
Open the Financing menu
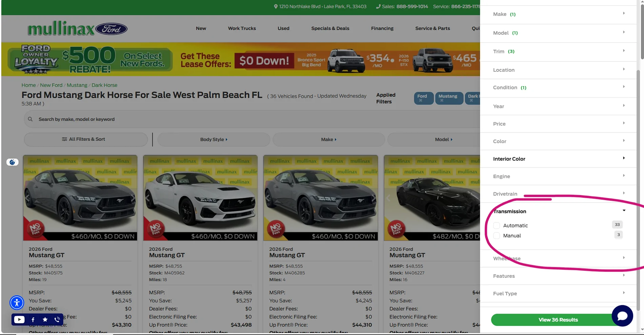[382, 28]
